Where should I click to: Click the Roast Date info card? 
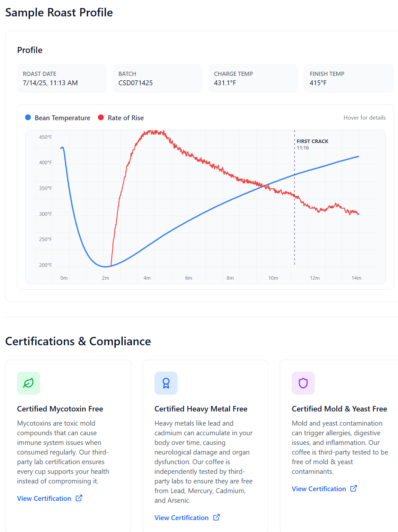coord(62,78)
